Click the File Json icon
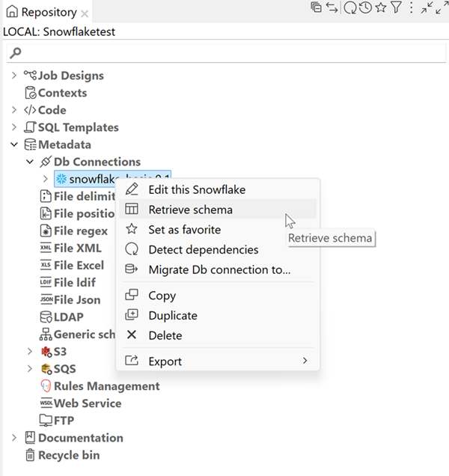The height and width of the screenshot is (476, 449). coord(46,299)
